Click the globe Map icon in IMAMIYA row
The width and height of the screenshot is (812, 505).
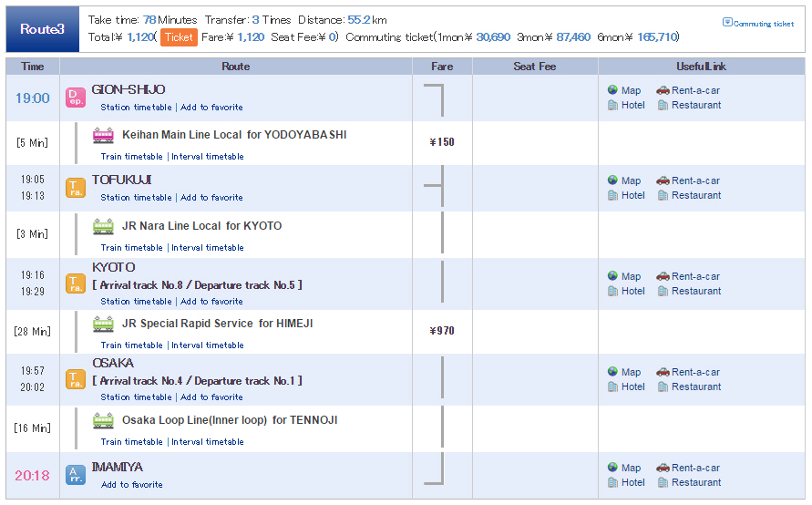612,467
